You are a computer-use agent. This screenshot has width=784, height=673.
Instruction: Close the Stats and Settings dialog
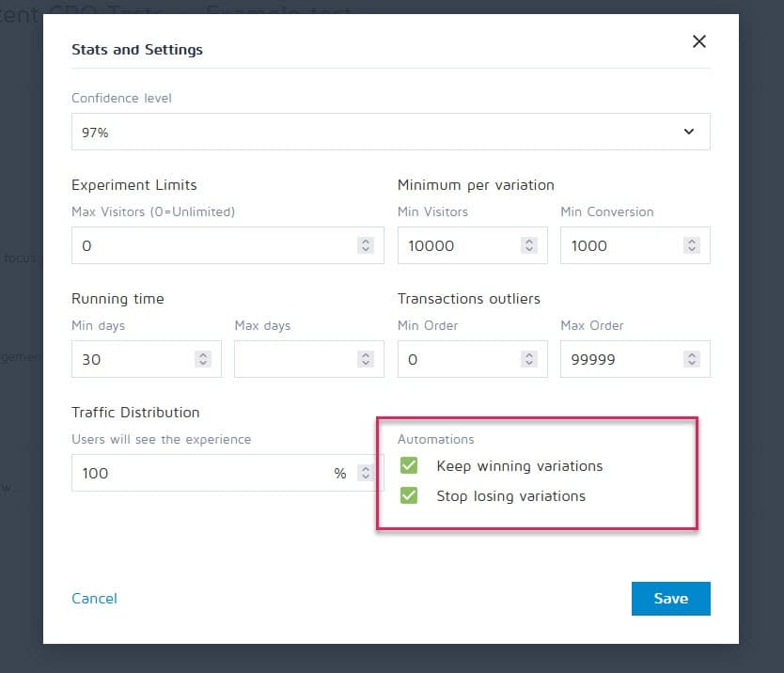698,41
